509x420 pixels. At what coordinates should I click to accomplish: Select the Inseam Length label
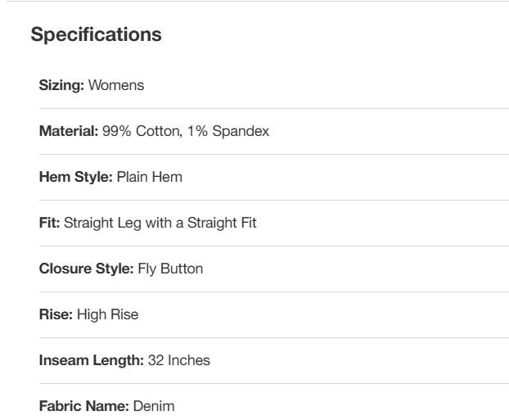[91, 360]
